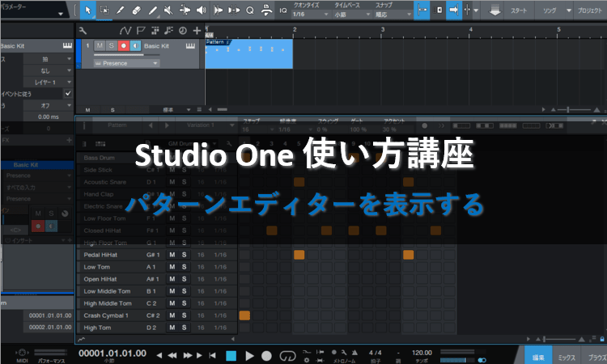Toggle monitor on Basic Kit track

click(x=135, y=45)
